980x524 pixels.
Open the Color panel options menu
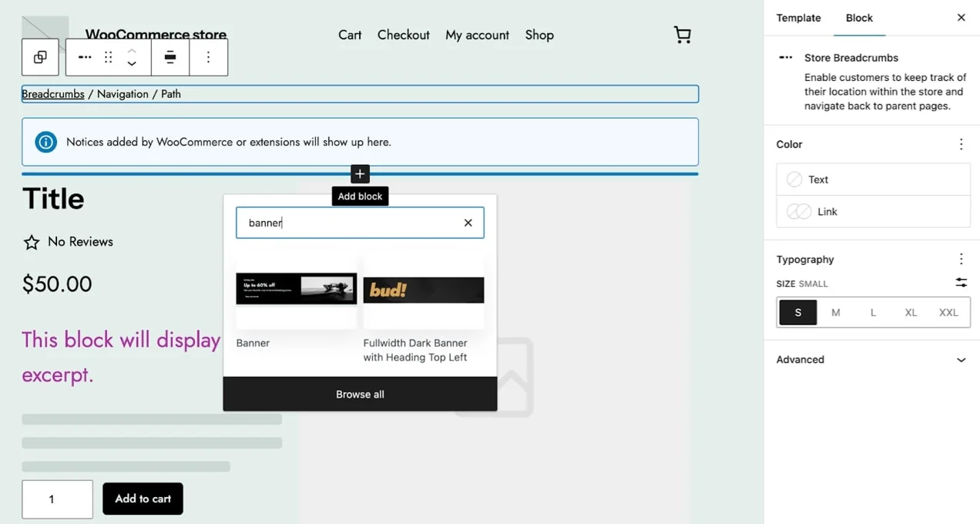pos(961,144)
